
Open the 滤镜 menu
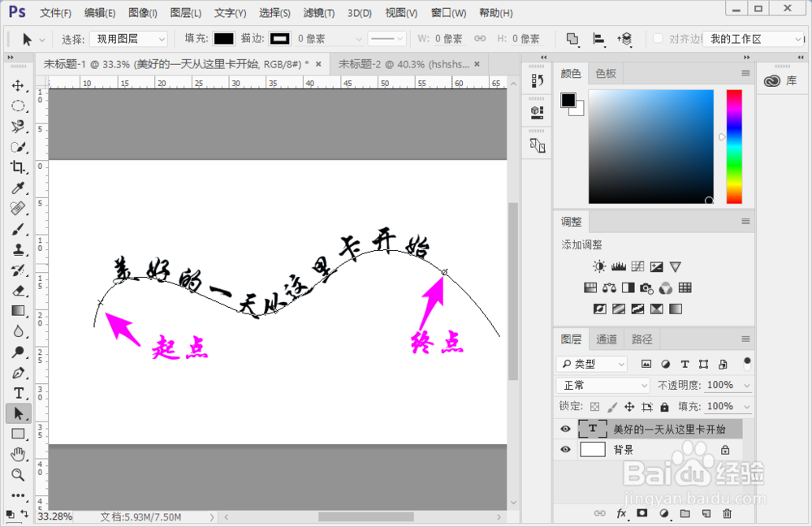click(317, 12)
